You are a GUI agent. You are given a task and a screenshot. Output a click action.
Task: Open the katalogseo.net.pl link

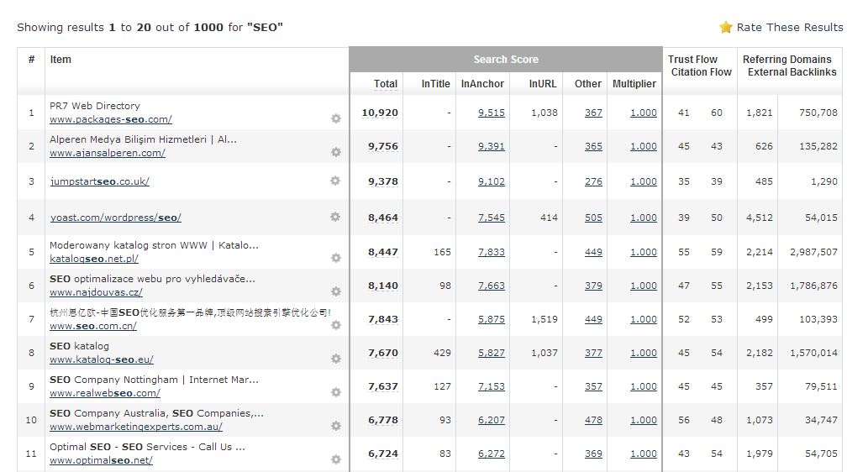[94, 259]
